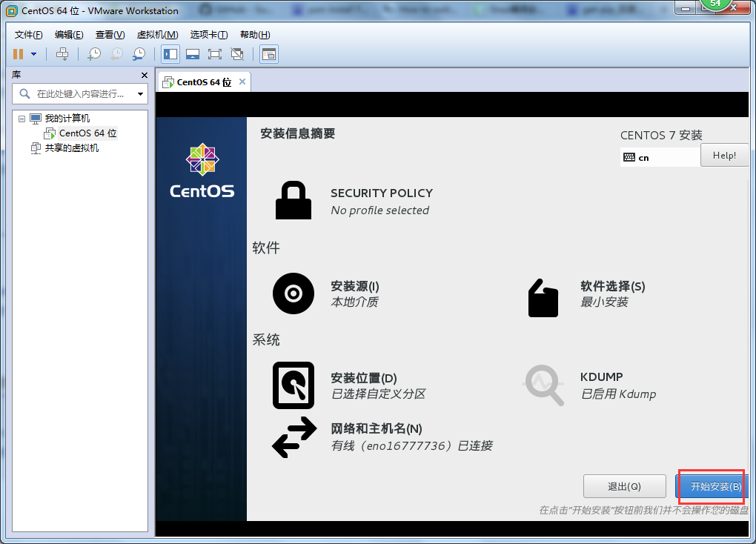756x544 pixels.
Task: Click the KDUMP label text
Action: (601, 377)
